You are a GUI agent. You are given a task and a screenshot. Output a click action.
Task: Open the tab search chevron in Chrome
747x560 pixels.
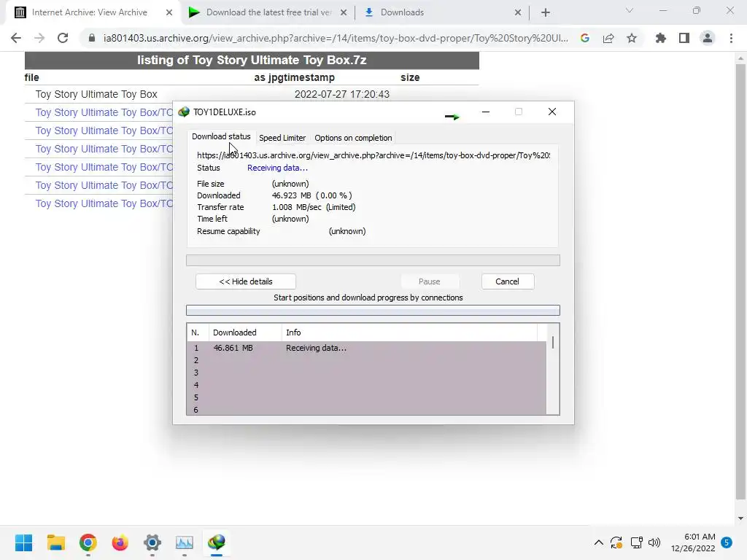630,10
